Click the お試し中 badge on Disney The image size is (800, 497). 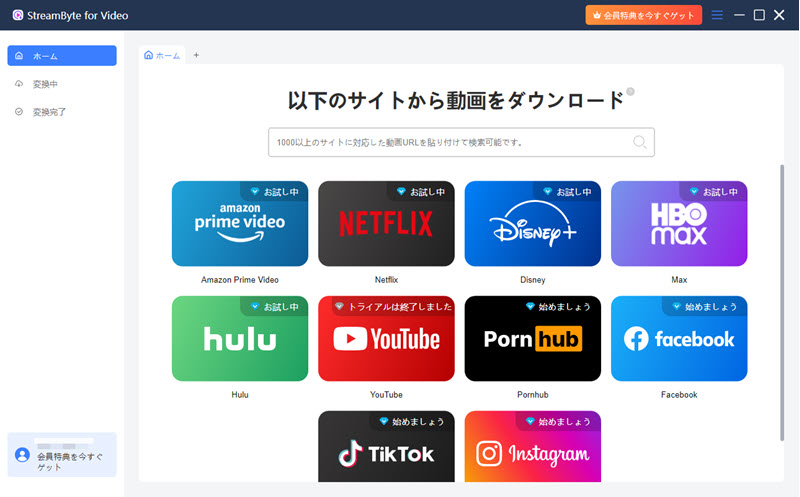[x=567, y=191]
